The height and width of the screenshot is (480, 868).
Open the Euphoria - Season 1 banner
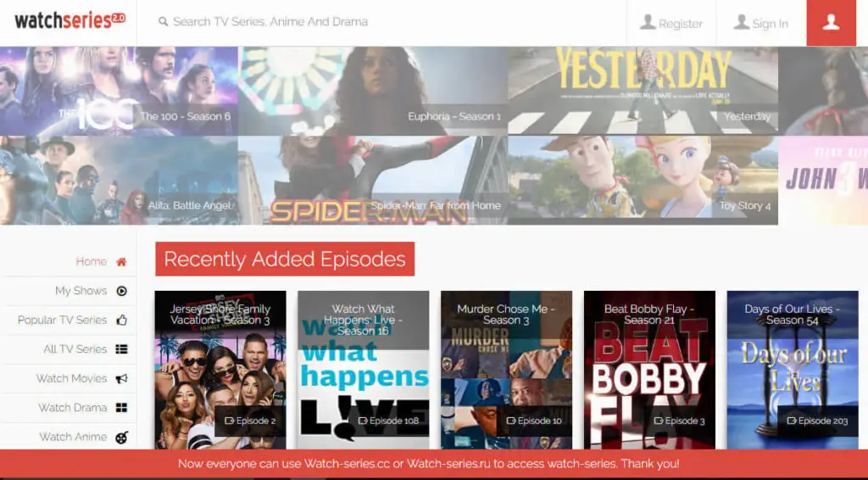click(373, 91)
